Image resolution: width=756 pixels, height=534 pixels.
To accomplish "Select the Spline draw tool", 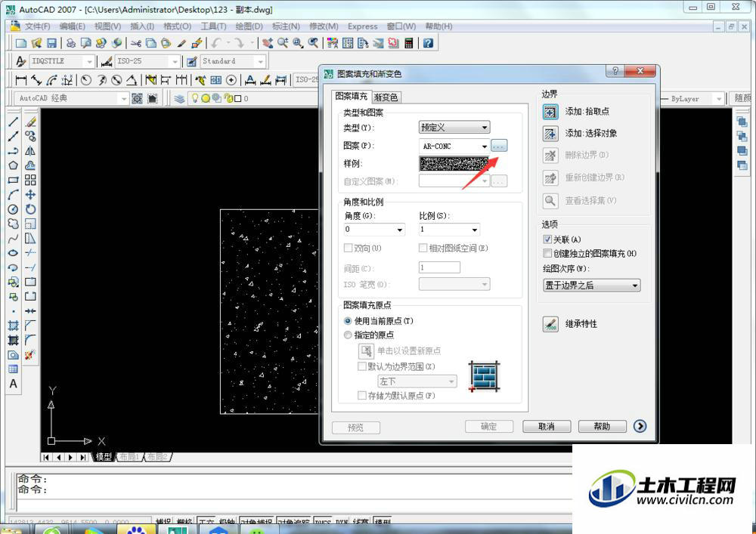I will [13, 238].
